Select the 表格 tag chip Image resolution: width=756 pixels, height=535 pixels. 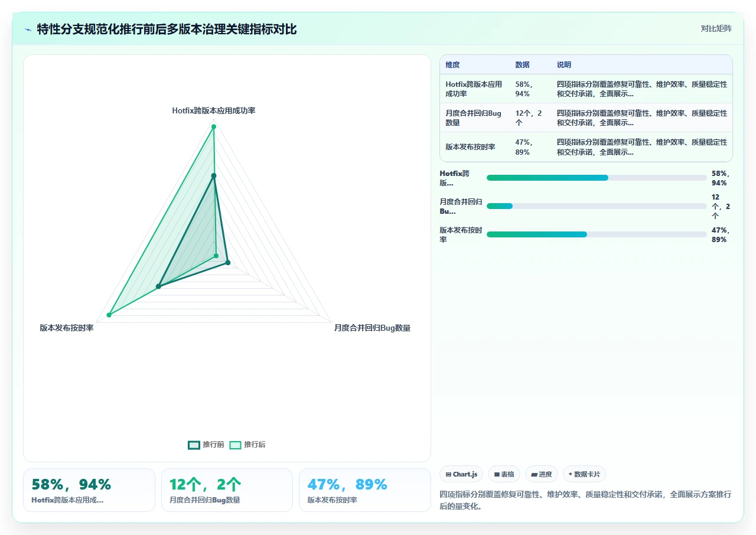pos(504,474)
